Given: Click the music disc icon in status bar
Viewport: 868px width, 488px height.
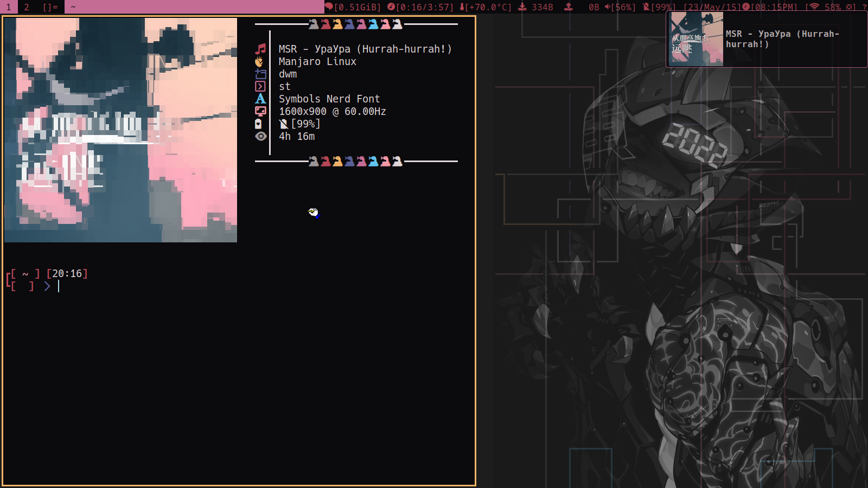Looking at the screenshot, I should (x=391, y=7).
